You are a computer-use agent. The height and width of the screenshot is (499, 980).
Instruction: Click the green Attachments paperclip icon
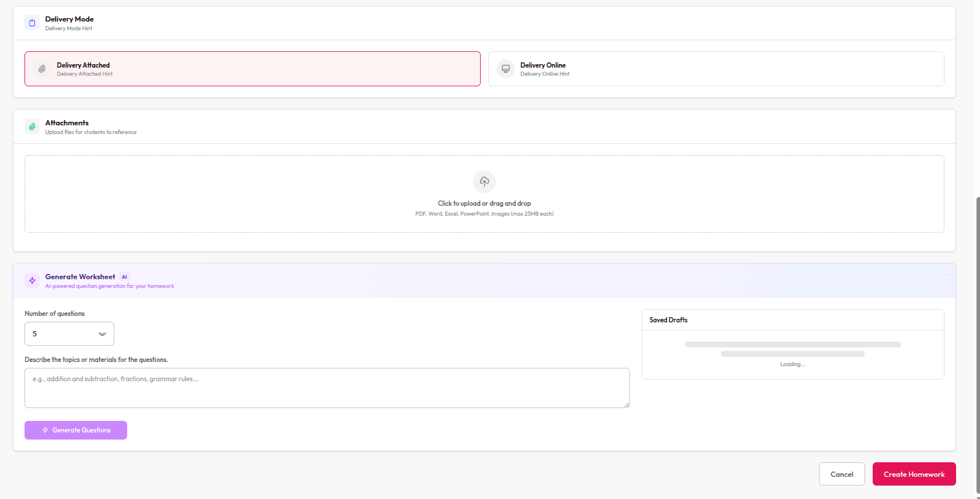click(32, 126)
